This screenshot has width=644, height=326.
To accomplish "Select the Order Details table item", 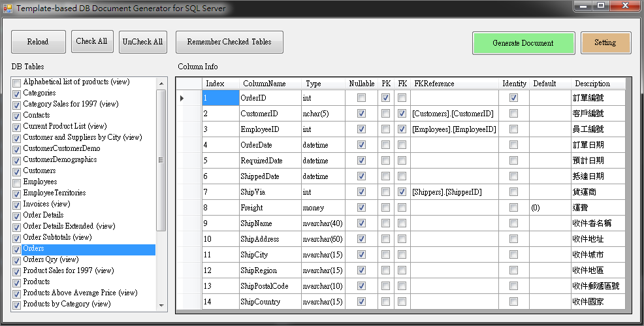I will click(x=43, y=215).
